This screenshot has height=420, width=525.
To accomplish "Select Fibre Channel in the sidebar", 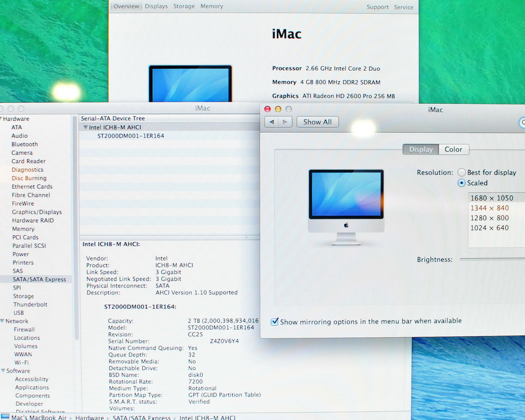I will [31, 195].
